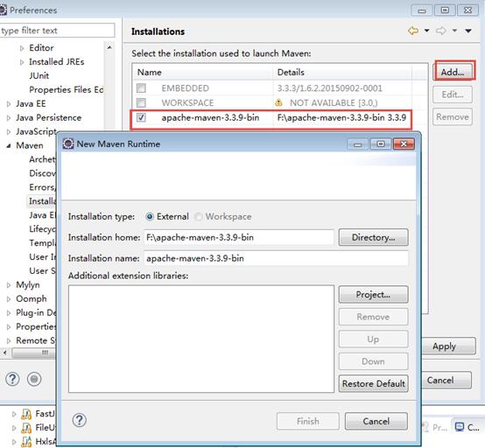Uncheck the apache-maven-3.3.9-bin checkbox

click(141, 117)
